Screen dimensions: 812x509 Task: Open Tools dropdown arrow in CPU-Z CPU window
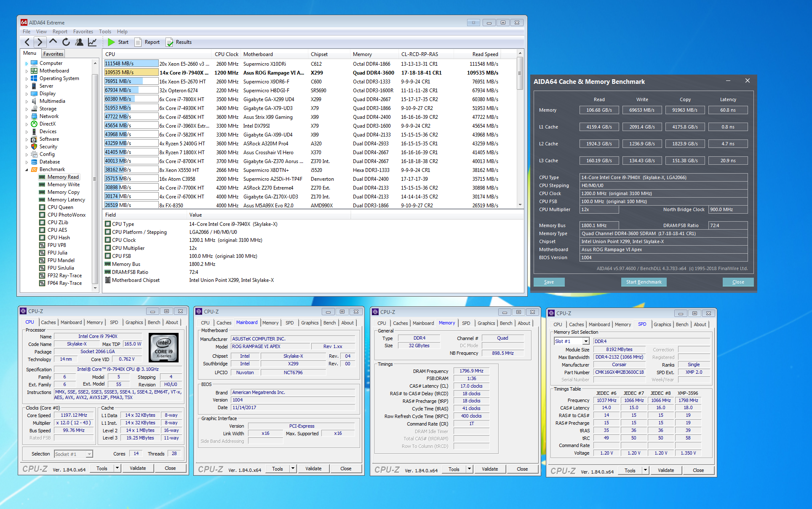tap(117, 468)
